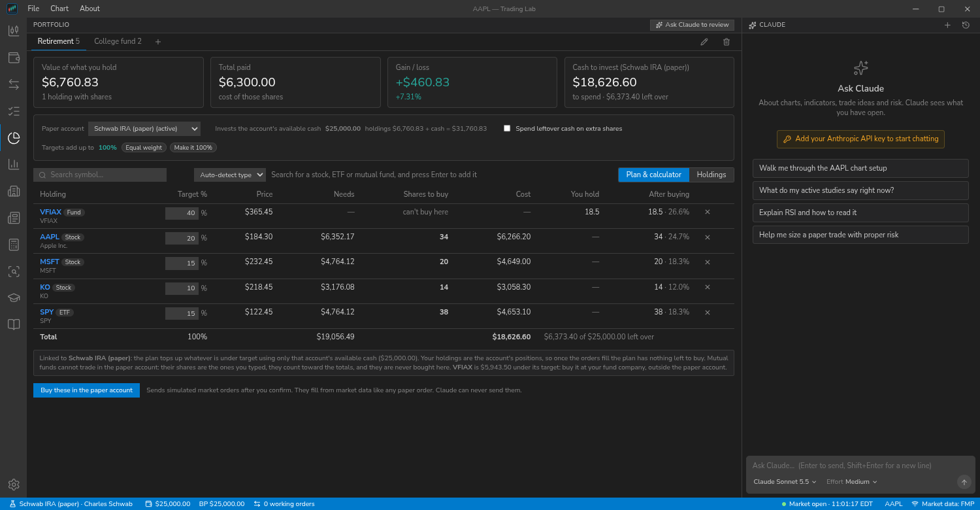Screen dimensions: 980x510
Task: Click the VFIAX symbol link in table
Action: [51, 212]
